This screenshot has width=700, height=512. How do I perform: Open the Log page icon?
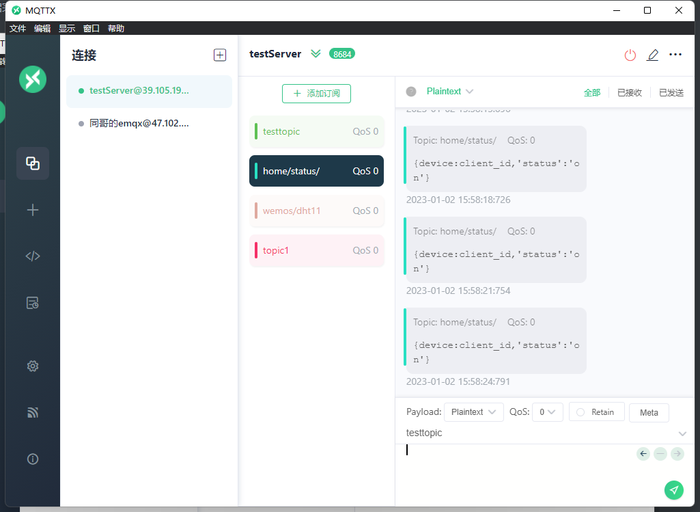(x=33, y=303)
